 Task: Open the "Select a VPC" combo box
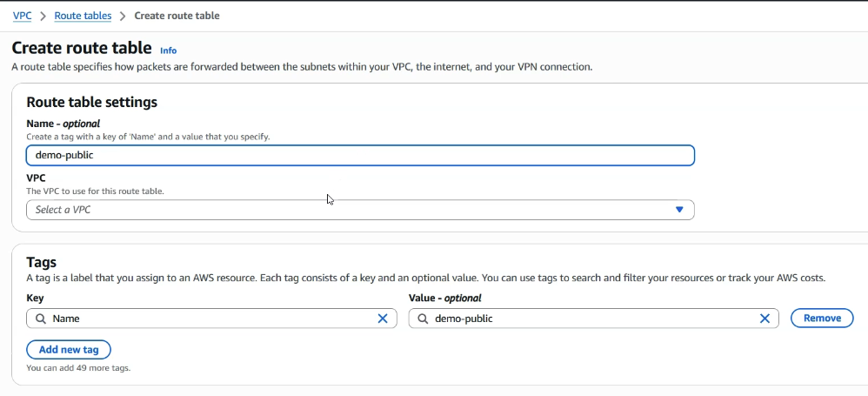click(348, 210)
